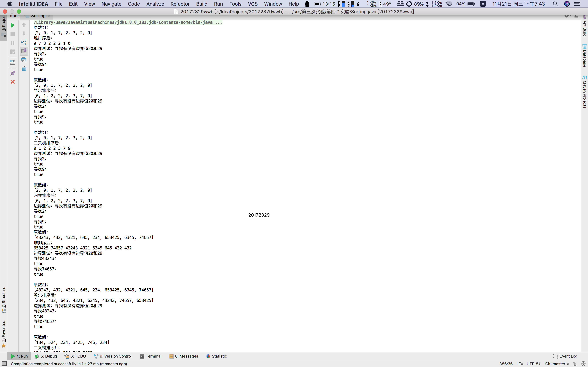Open the Apple menu
Screen dimensions: 588x367
point(9,4)
